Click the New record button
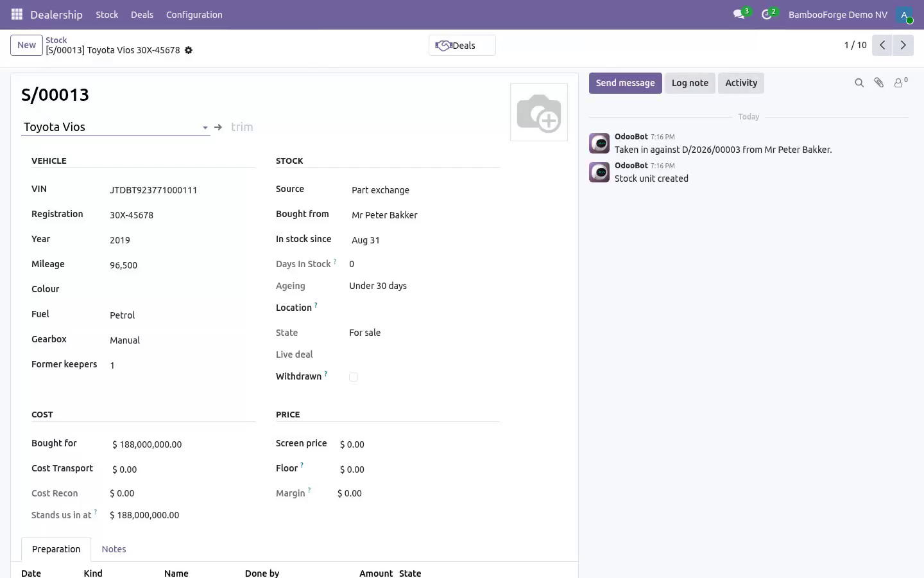The image size is (924, 578). tap(26, 45)
